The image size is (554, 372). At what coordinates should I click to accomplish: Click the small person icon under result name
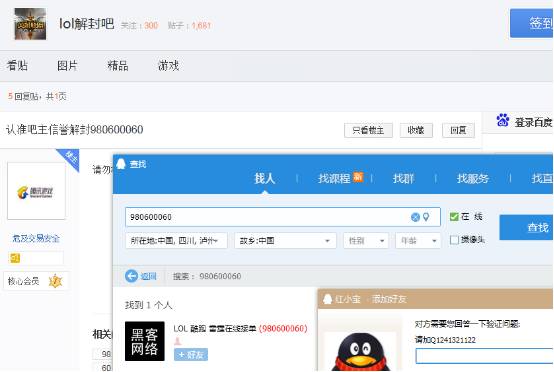177,341
